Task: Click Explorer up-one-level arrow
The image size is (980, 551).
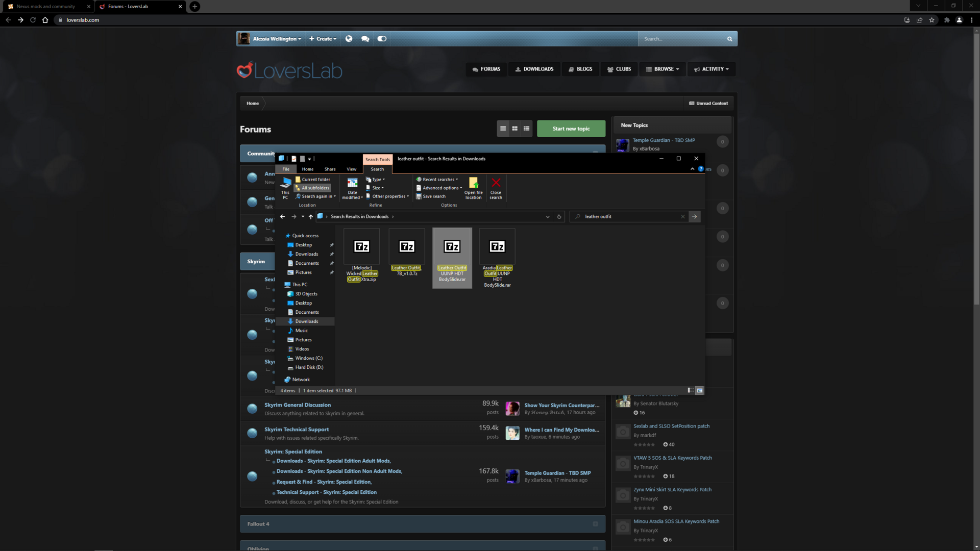Action: pyautogui.click(x=310, y=217)
